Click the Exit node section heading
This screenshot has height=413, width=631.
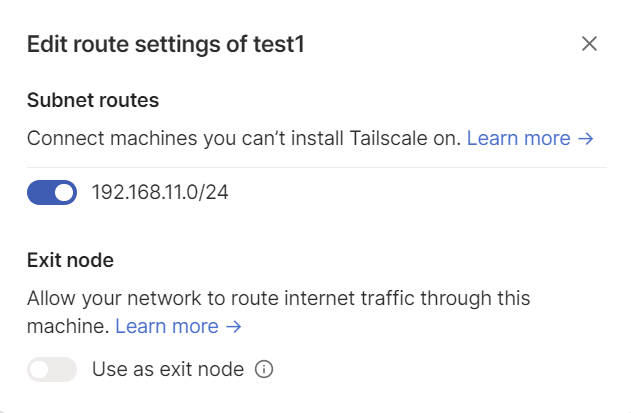(x=70, y=260)
